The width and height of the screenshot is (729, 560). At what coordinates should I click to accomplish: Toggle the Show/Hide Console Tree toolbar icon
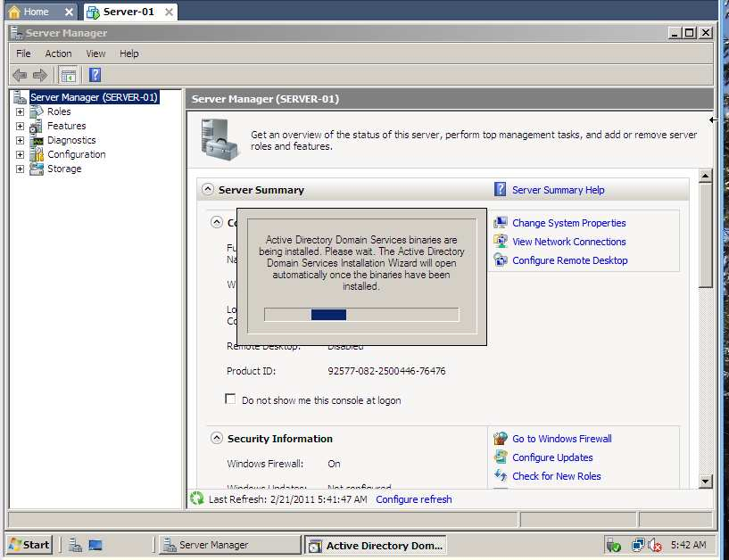click(69, 75)
